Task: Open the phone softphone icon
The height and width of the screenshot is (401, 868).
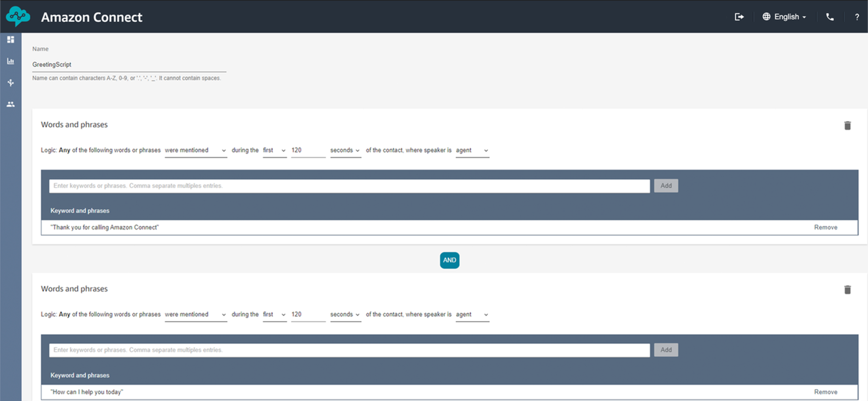Action: point(830,17)
